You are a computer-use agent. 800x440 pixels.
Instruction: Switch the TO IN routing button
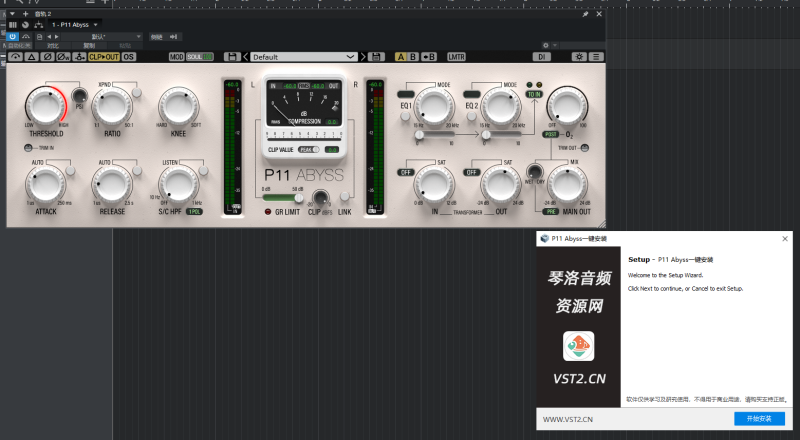(x=534, y=93)
